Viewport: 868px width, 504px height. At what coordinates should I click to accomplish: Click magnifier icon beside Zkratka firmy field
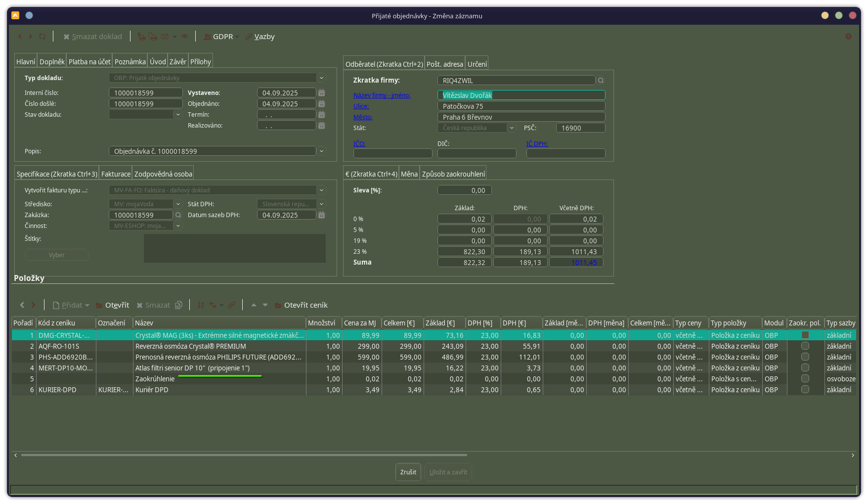601,81
